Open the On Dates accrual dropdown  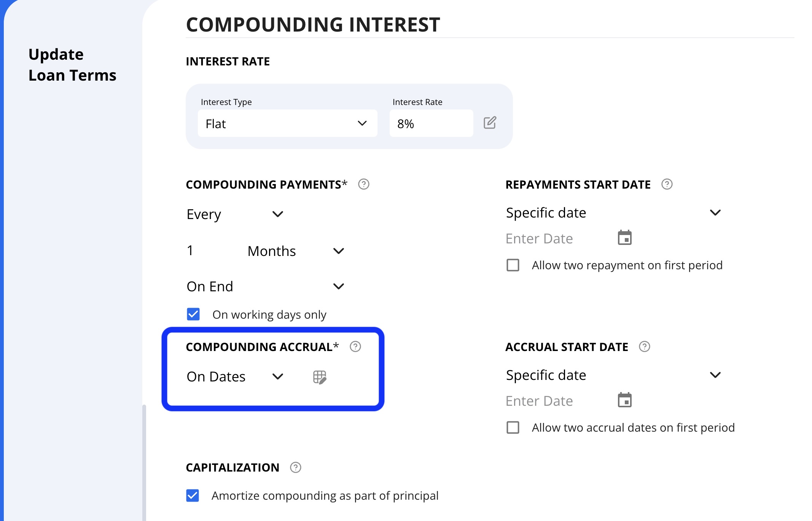235,376
